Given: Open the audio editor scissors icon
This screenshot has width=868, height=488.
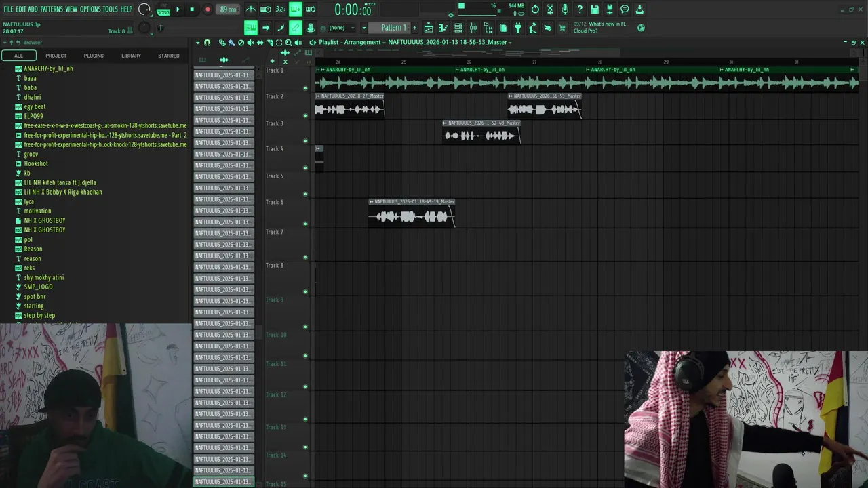Looking at the screenshot, I should coord(550,9).
